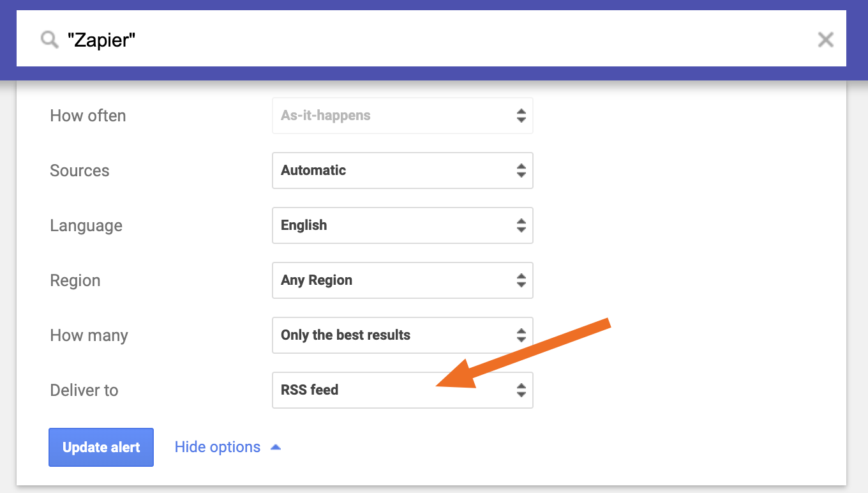
Task: Clear the search with the X icon
Action: 825,40
